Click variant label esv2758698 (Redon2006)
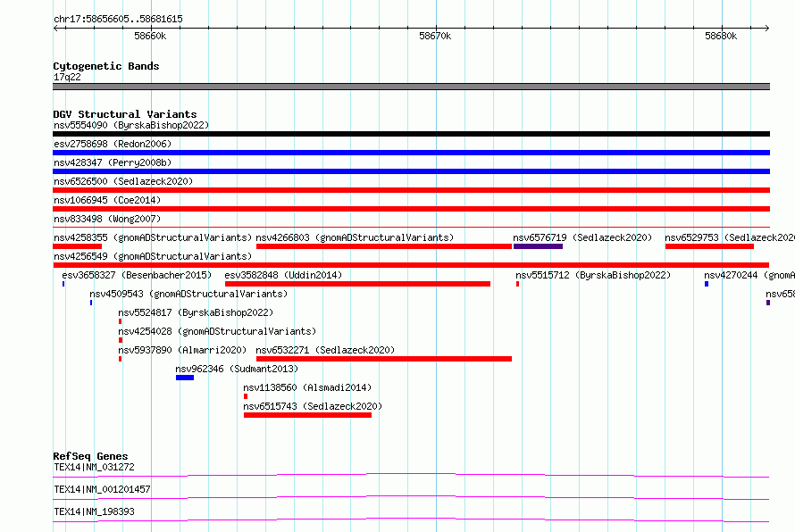Screen dimensions: 795x532 [x=113, y=144]
